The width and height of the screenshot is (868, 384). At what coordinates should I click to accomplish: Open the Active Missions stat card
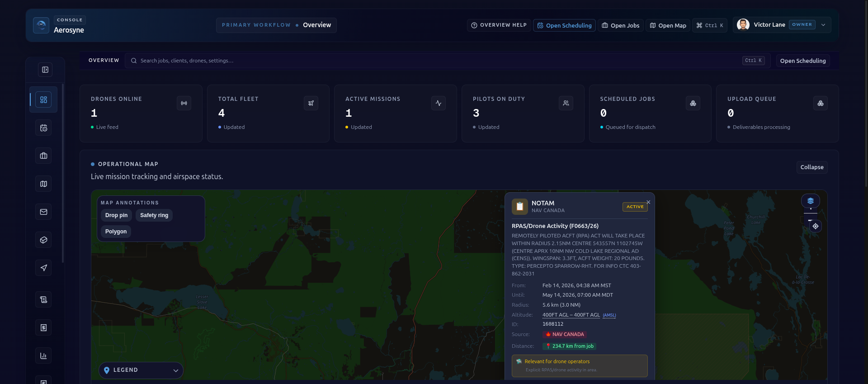tap(396, 114)
